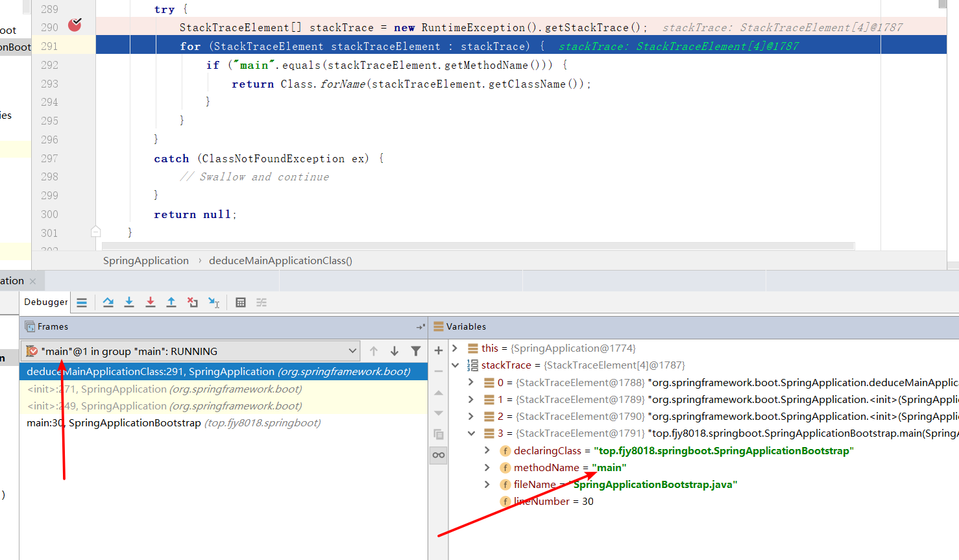Click the Step Over debugger icon
Image resolution: width=959 pixels, height=560 pixels.
(108, 302)
